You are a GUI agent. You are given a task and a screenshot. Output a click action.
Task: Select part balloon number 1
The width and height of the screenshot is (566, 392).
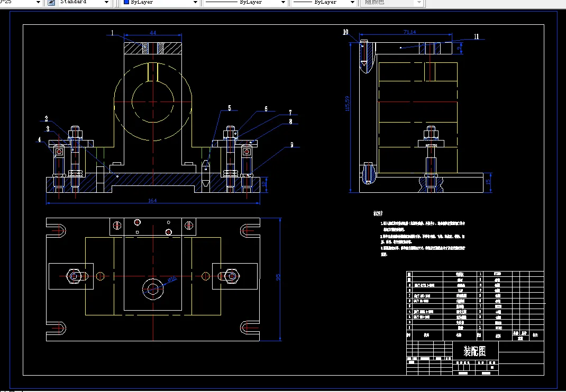click(112, 33)
